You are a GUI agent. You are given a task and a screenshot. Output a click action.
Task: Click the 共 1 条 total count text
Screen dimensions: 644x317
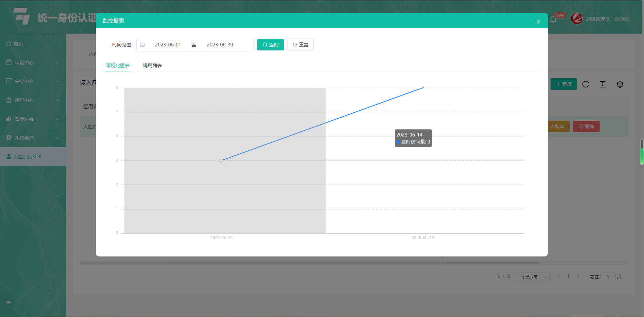[x=504, y=277]
